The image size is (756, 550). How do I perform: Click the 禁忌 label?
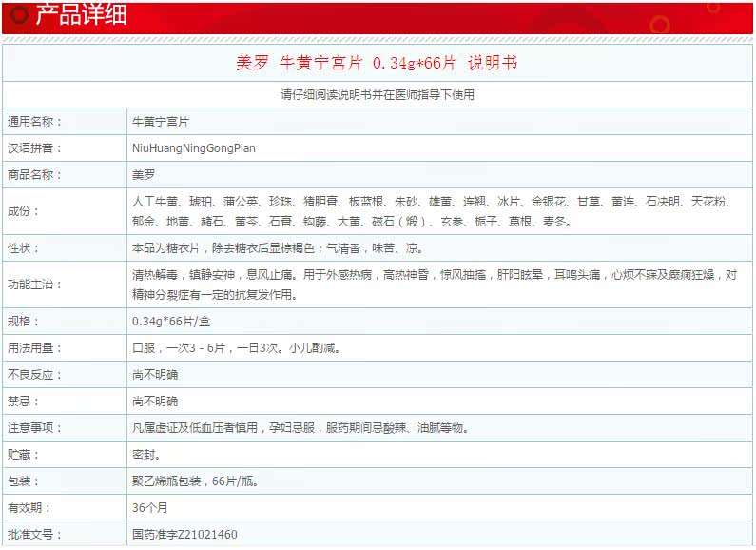click(x=24, y=401)
